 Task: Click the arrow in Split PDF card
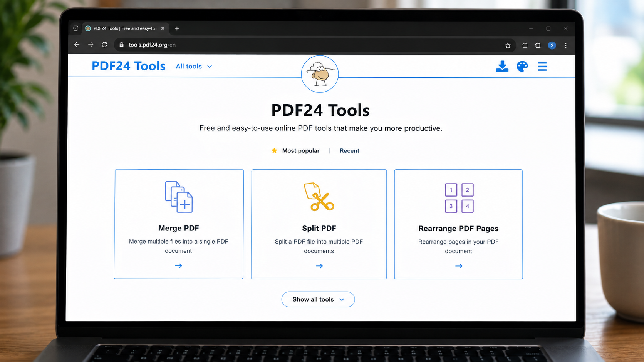pyautogui.click(x=319, y=266)
